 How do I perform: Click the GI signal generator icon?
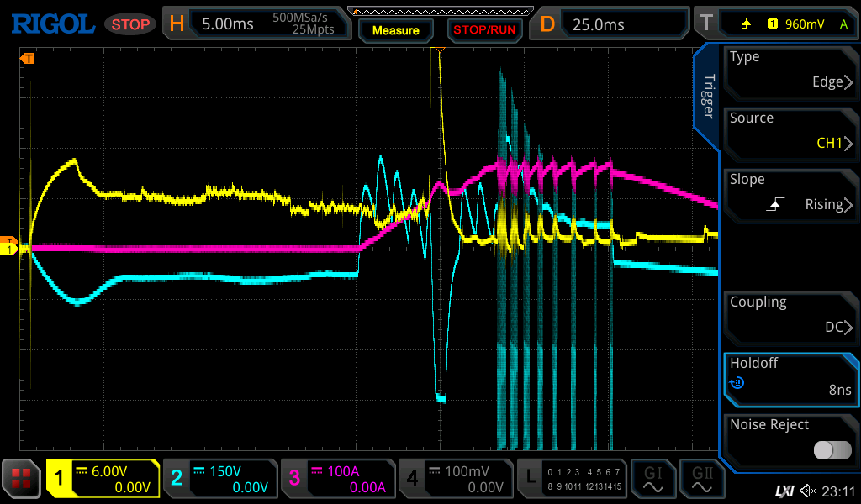(x=653, y=480)
